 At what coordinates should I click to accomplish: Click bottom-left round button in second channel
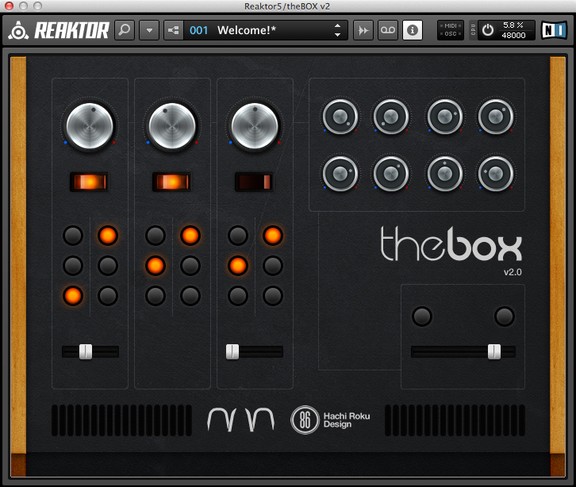pos(155,296)
